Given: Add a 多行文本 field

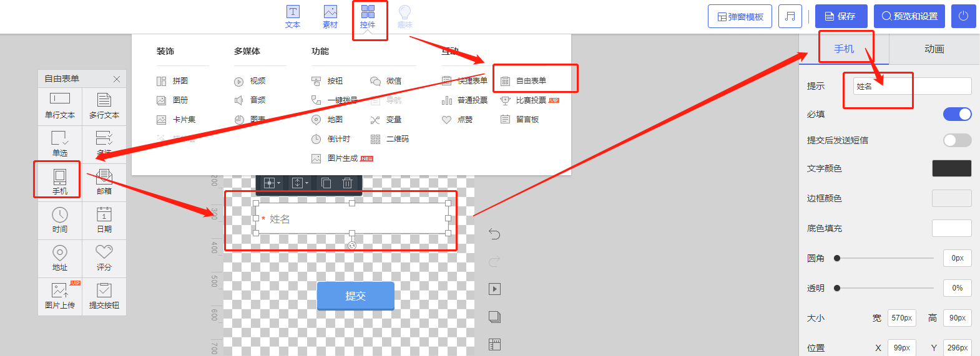Looking at the screenshot, I should coord(104,106).
